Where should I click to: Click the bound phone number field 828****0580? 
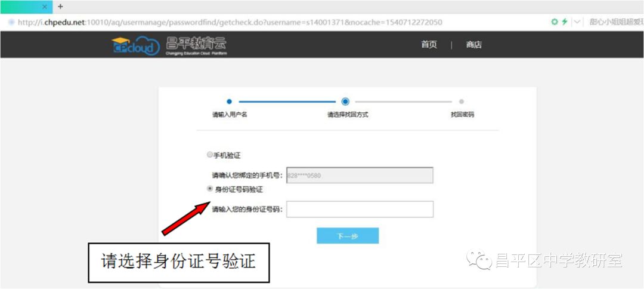coord(360,175)
